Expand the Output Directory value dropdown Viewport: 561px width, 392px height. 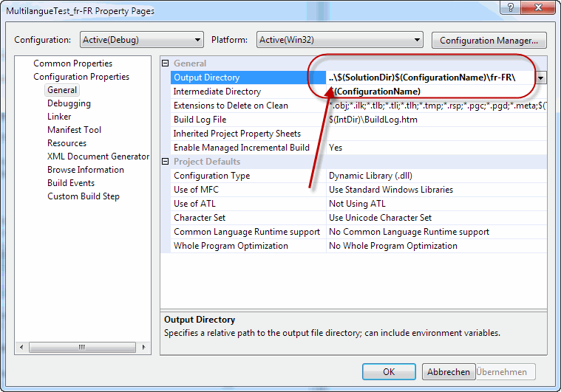(541, 78)
